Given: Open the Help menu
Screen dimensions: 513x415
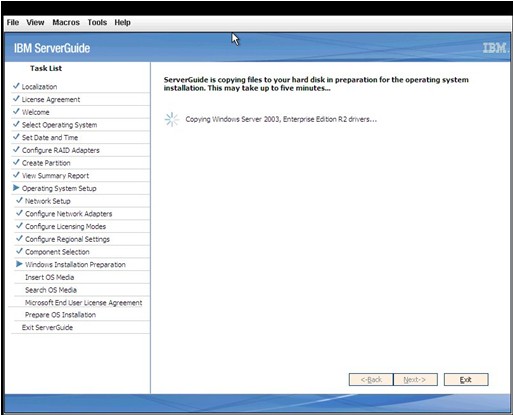Looking at the screenshot, I should tap(122, 22).
